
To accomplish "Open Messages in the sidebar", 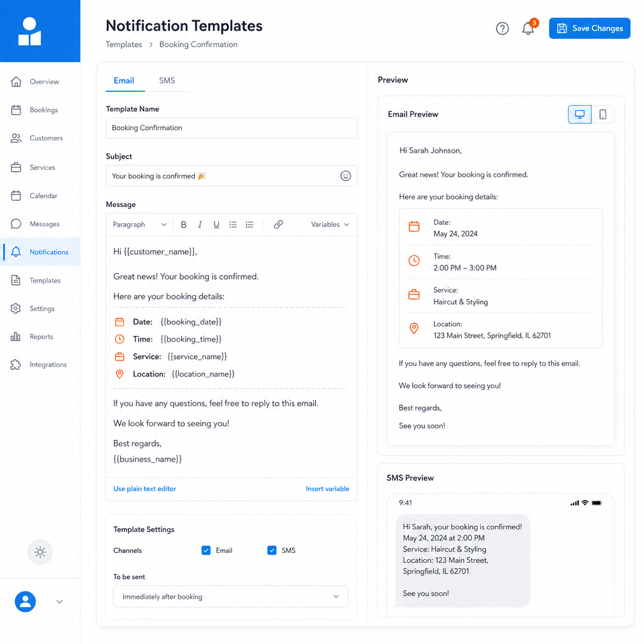I will [40, 224].
